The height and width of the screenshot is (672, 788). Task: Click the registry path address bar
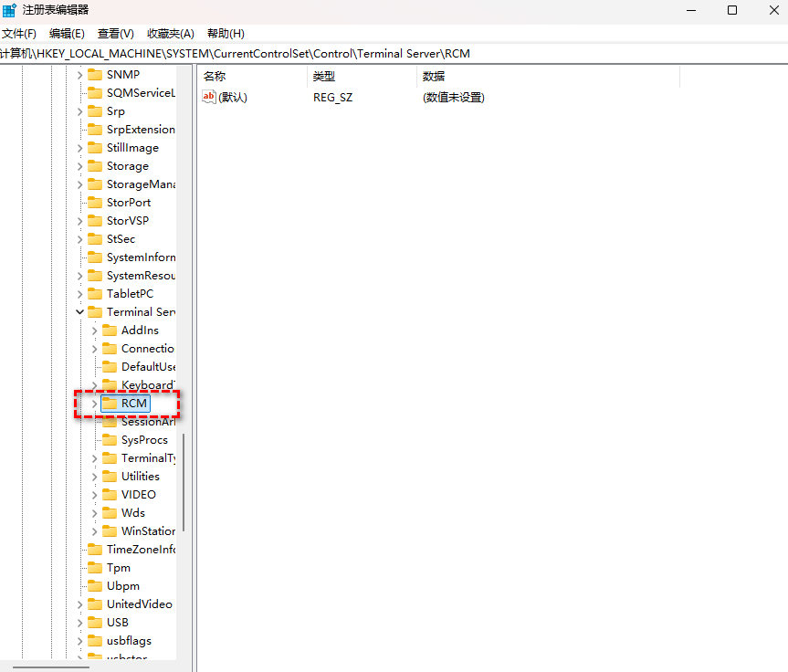pyautogui.click(x=365, y=54)
